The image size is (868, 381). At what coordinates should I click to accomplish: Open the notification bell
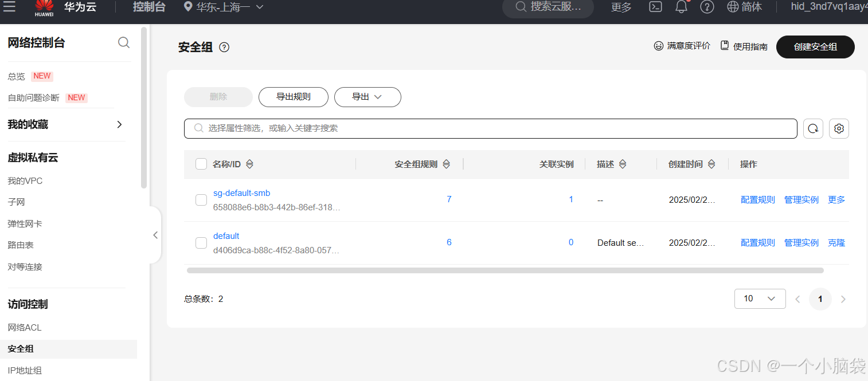coord(681,7)
